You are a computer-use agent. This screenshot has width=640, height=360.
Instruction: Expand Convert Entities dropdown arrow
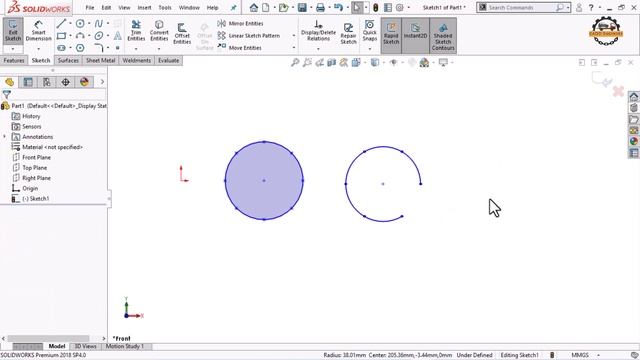click(159, 49)
